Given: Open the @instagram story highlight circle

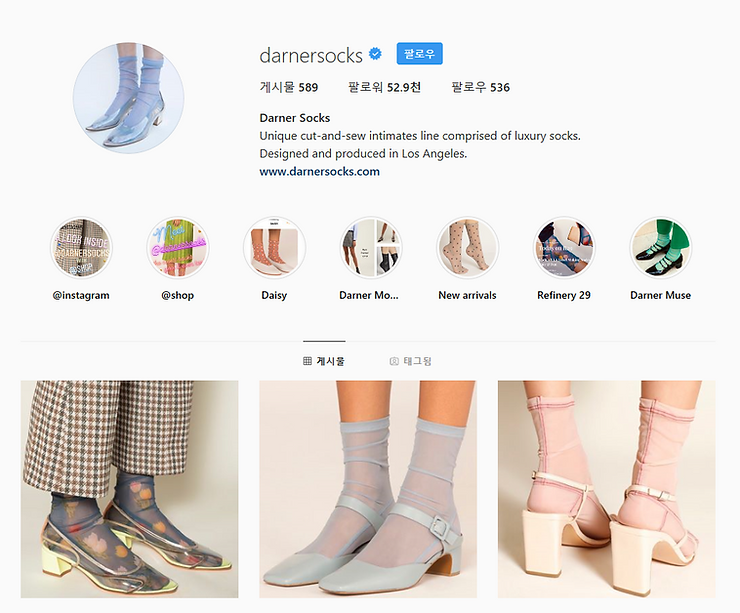Looking at the screenshot, I should [81, 247].
